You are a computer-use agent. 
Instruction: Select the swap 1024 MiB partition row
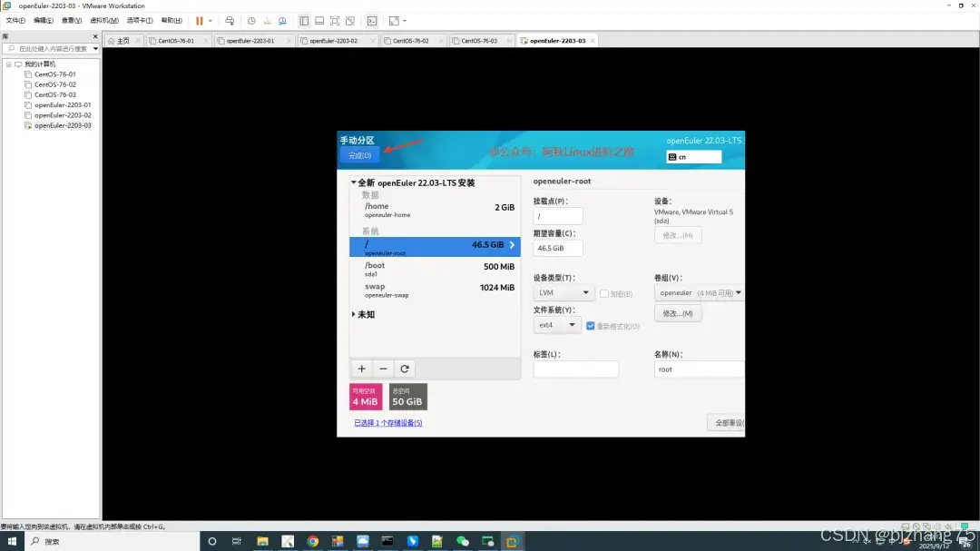pyautogui.click(x=435, y=290)
